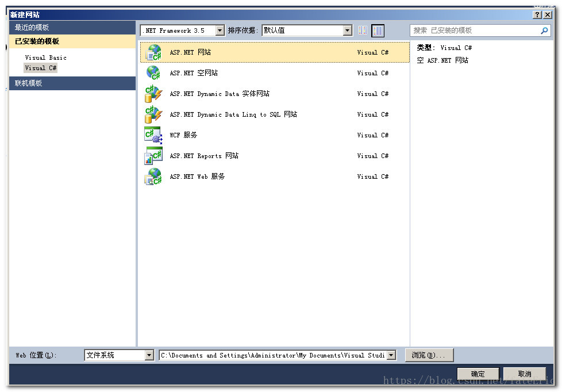This screenshot has height=392, width=562.
Task: Select Visual Basic in the template tree
Action: coord(45,57)
